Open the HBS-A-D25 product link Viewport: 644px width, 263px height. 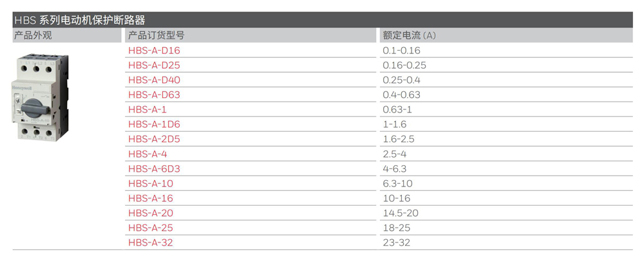click(155, 65)
